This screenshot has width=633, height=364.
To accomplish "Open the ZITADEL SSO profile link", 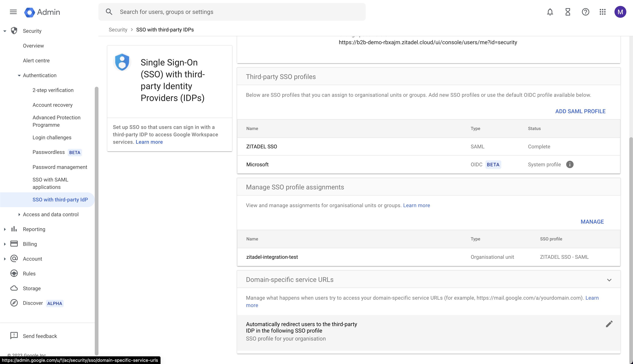I will click(261, 146).
